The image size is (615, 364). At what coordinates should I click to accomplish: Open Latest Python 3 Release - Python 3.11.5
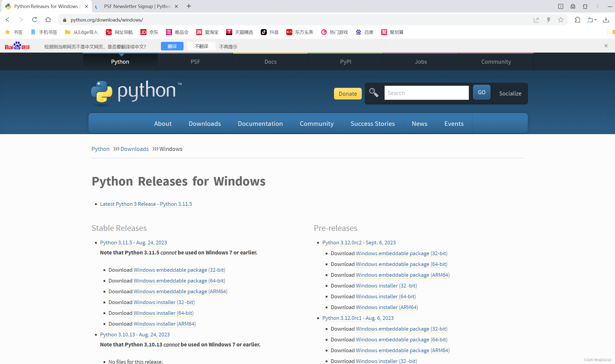pos(146,204)
